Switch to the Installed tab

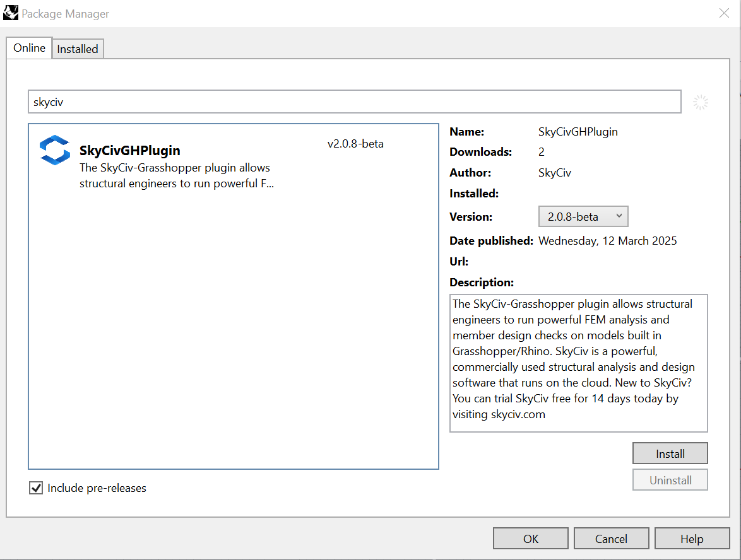point(78,49)
